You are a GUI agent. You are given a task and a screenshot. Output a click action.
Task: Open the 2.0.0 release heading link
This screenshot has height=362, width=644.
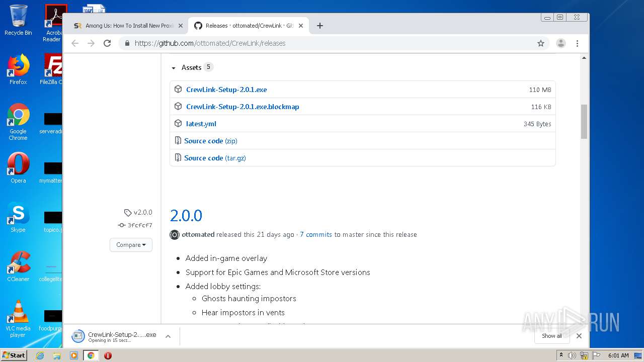point(186,216)
